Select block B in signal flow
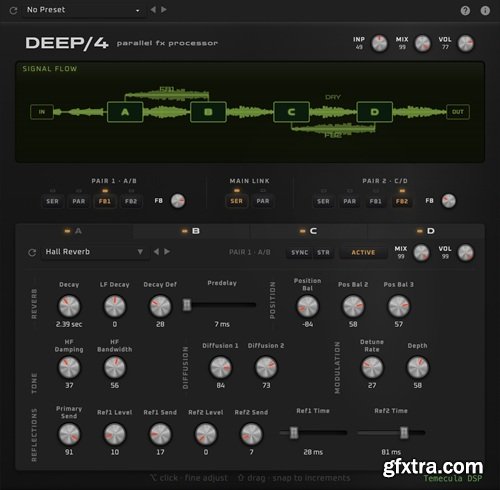This screenshot has height=490, width=500. click(208, 112)
